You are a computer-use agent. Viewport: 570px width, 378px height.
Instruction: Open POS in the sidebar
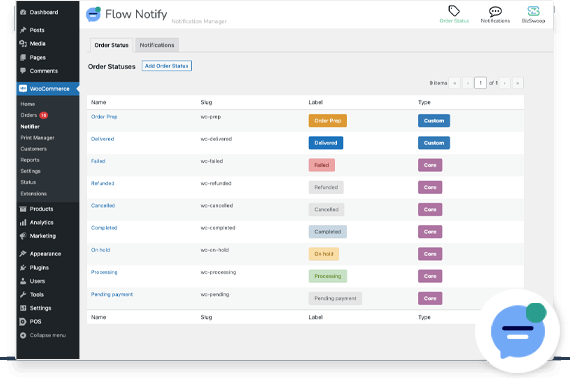(x=35, y=322)
